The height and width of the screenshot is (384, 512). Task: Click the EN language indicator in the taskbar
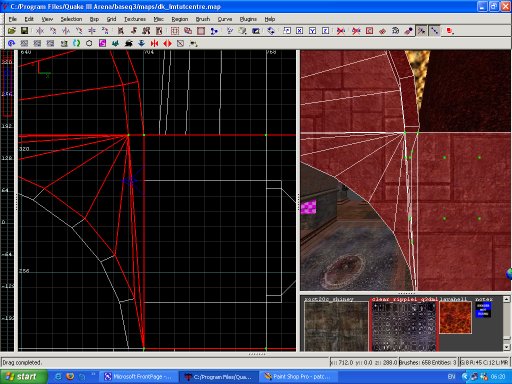tap(451, 377)
